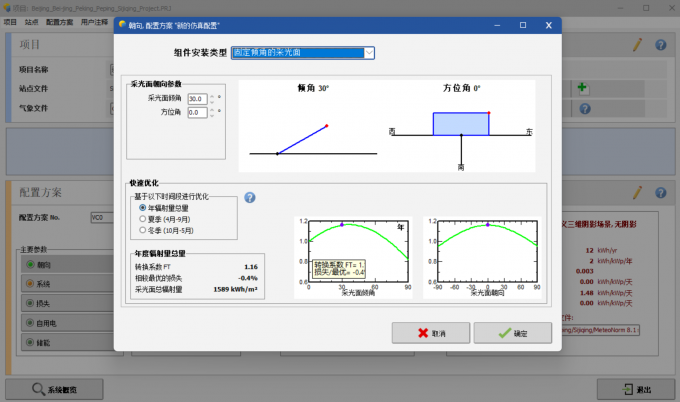Viewport: 680px width, 402px height.
Task: Increase the 方位角 azimuth value with the up arrow
Action: 212,110
